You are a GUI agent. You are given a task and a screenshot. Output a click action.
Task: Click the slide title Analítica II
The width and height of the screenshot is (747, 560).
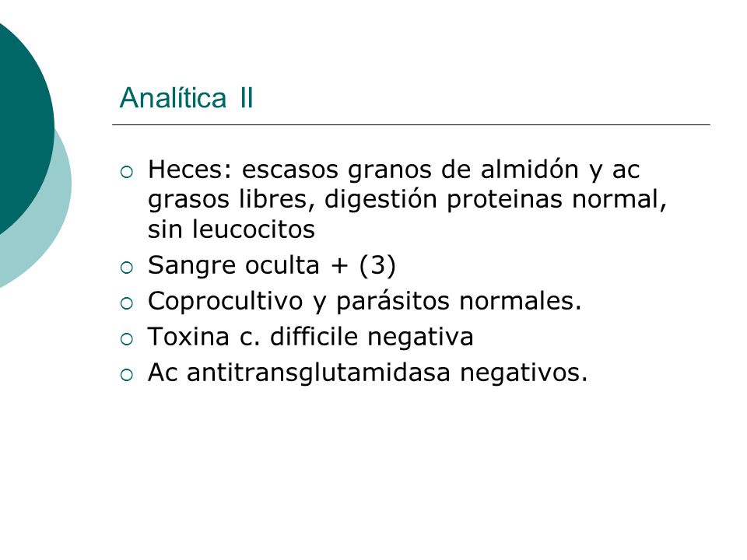(x=186, y=98)
